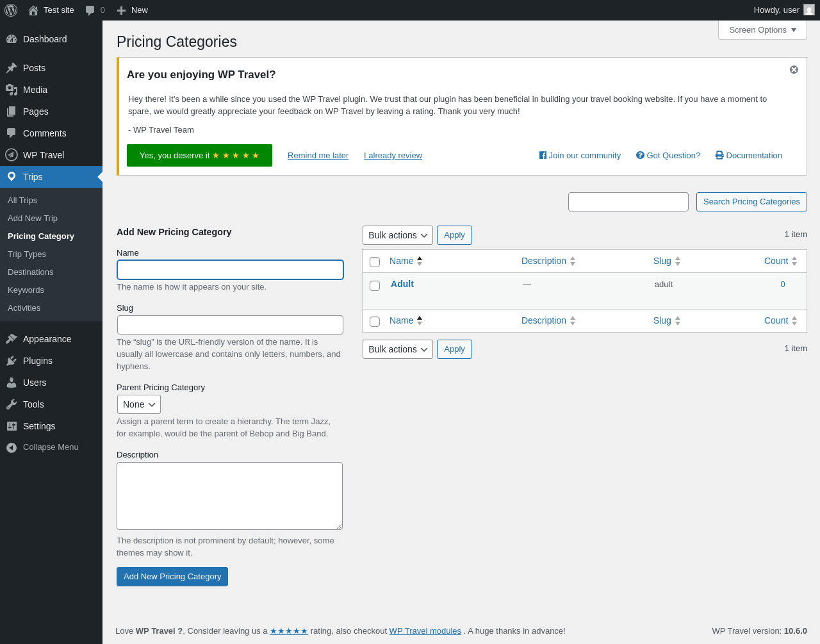Image resolution: width=820 pixels, height=644 pixels.
Task: Expand the Screen Options panel
Action: coord(762,30)
